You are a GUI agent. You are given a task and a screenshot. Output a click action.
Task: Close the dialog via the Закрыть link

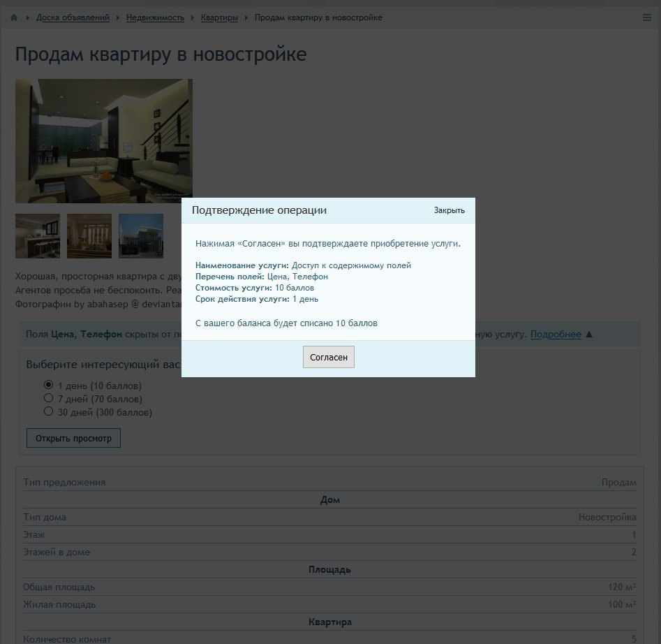pyautogui.click(x=449, y=210)
